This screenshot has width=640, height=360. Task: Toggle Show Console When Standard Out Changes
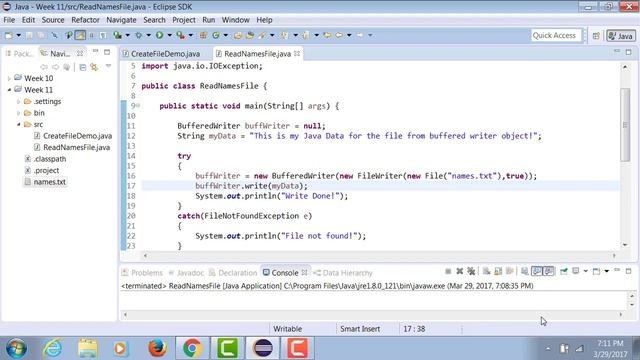coord(537,271)
